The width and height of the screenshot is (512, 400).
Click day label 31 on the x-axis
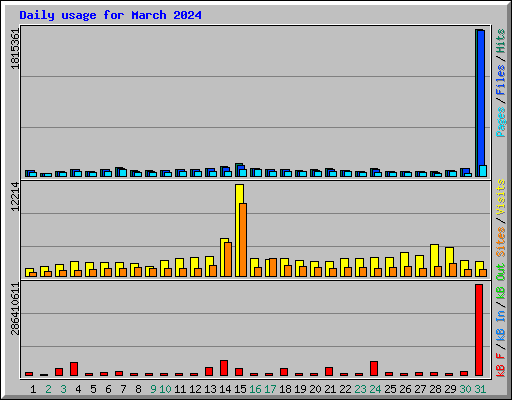480,389
